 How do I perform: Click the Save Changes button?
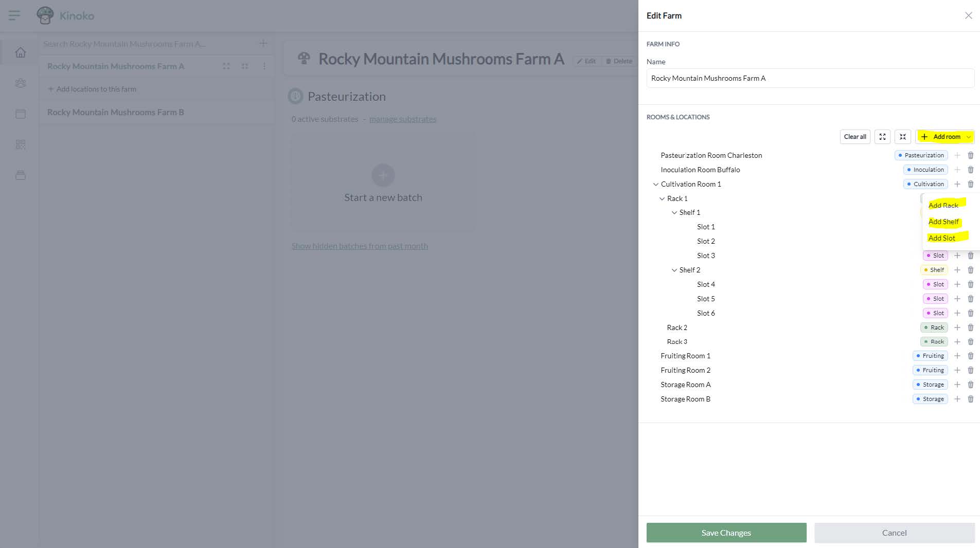tap(726, 533)
